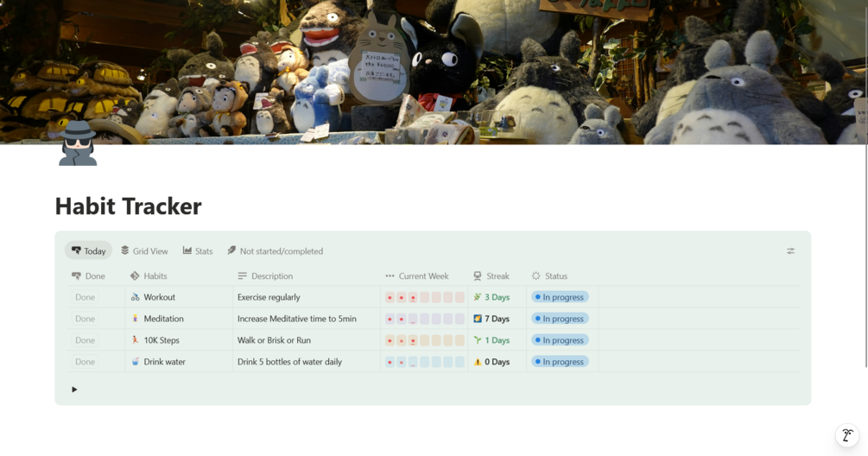
Task: Click the runner icon beside 10K Steps
Action: point(135,340)
